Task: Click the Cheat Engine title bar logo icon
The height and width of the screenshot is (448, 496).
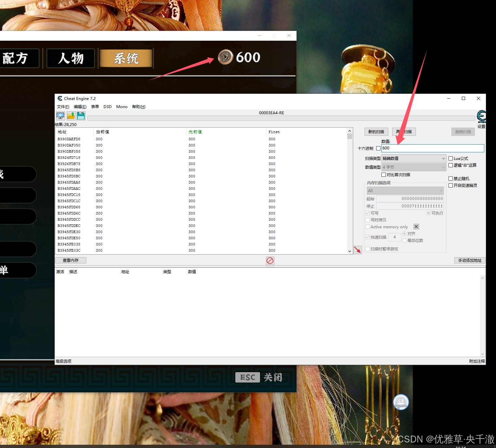Action: [60, 98]
